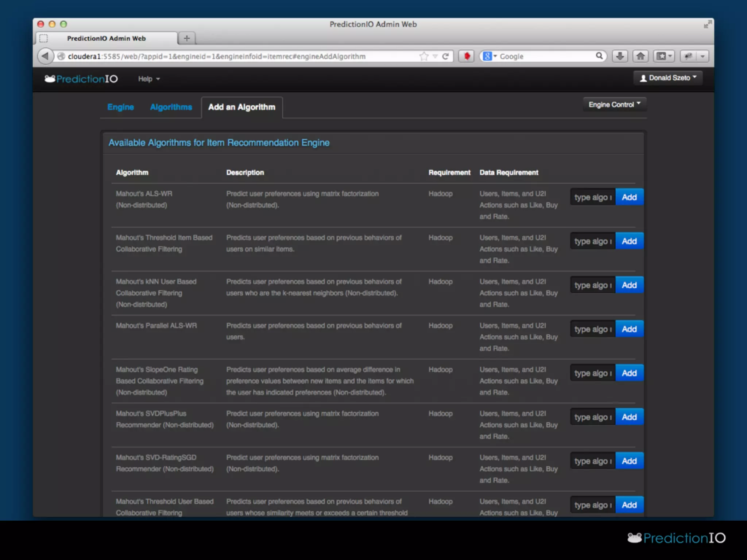Click algo name field for ALS-WR (Non-distributed)
Screen dimensions: 747x560
coord(593,197)
